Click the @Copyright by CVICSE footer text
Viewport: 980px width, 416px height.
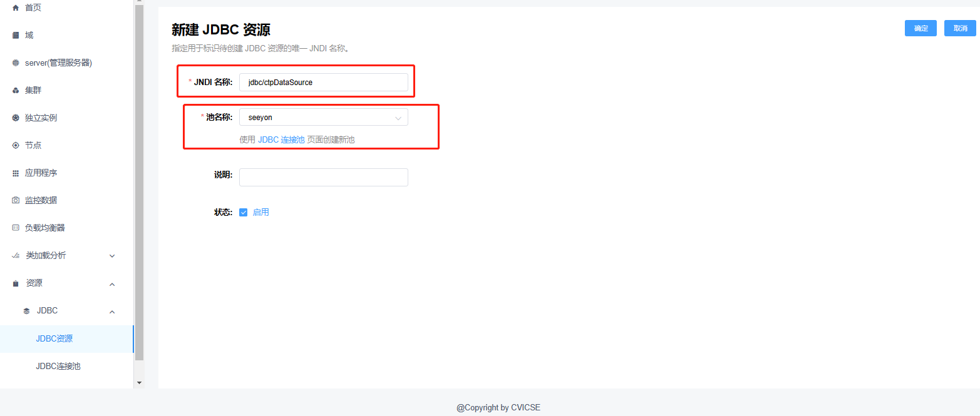click(x=498, y=407)
